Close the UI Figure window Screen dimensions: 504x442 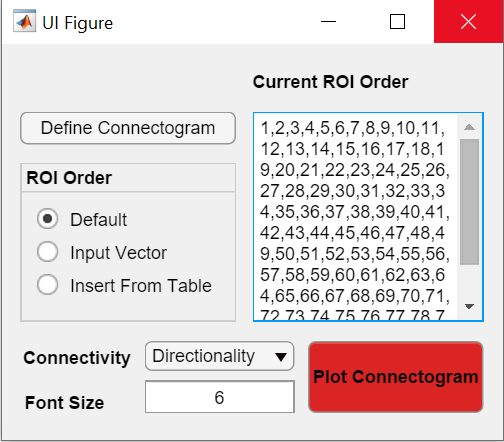click(468, 22)
